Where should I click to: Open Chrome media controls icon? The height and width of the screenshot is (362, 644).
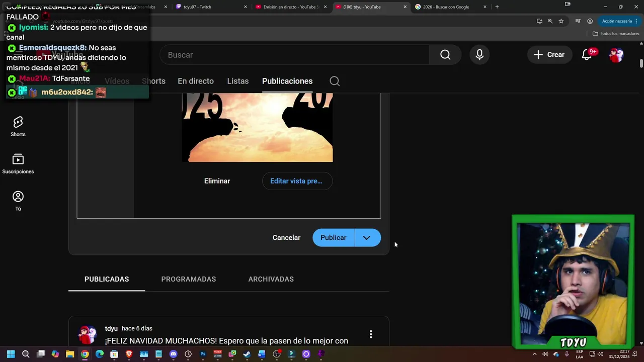[x=578, y=21]
